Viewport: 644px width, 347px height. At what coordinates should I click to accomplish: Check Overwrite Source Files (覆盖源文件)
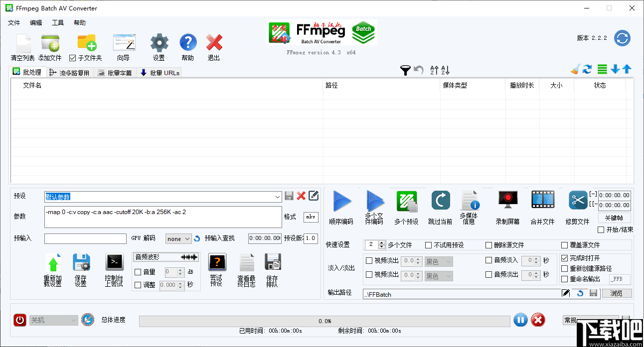(x=565, y=245)
